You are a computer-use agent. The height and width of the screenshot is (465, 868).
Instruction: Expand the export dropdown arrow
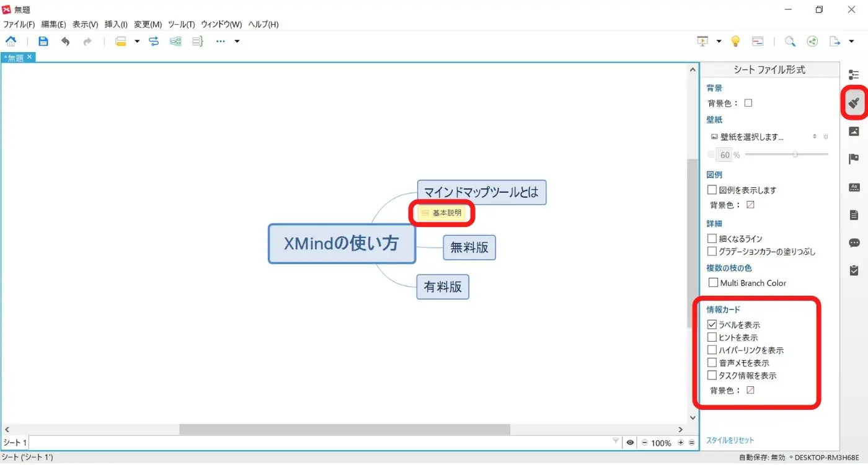tap(851, 42)
